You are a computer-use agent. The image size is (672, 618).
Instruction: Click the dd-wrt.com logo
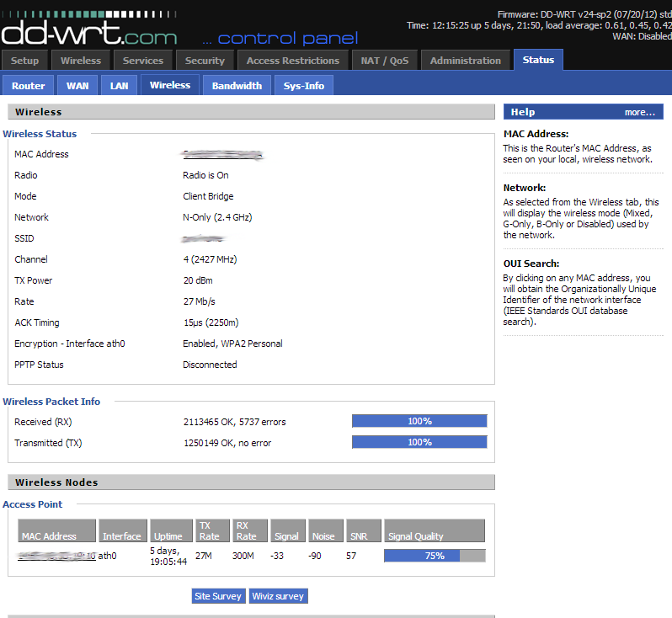(89, 32)
